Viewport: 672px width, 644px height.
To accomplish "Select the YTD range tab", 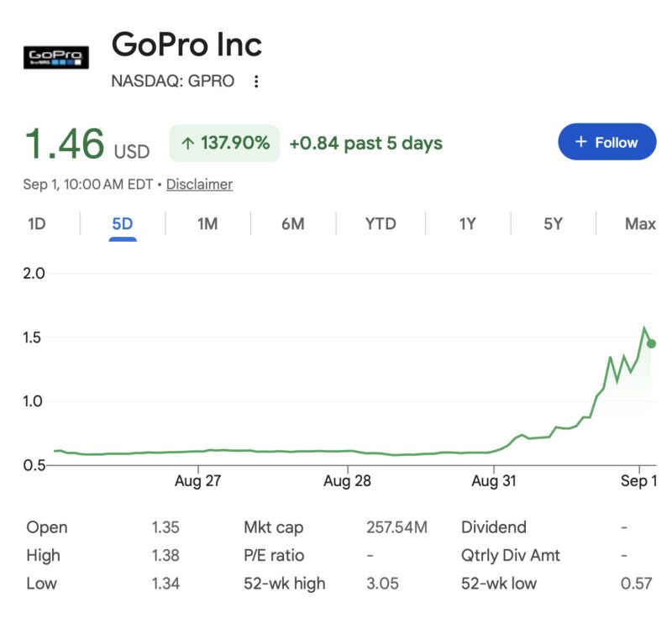I will [381, 223].
